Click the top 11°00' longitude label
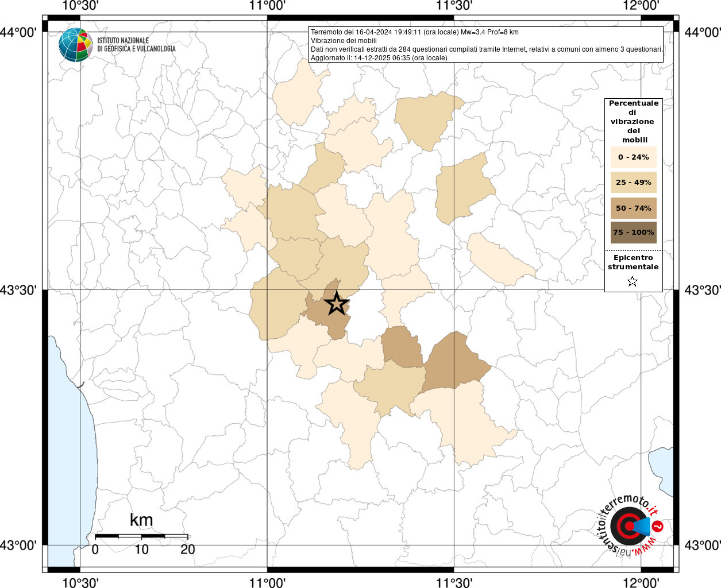This screenshot has width=721, height=588. click(x=267, y=6)
